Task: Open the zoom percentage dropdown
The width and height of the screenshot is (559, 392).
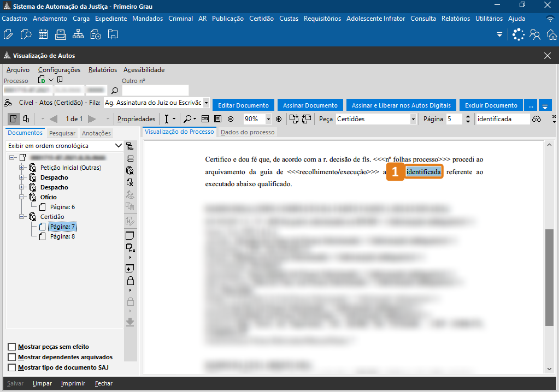Action: pyautogui.click(x=268, y=119)
